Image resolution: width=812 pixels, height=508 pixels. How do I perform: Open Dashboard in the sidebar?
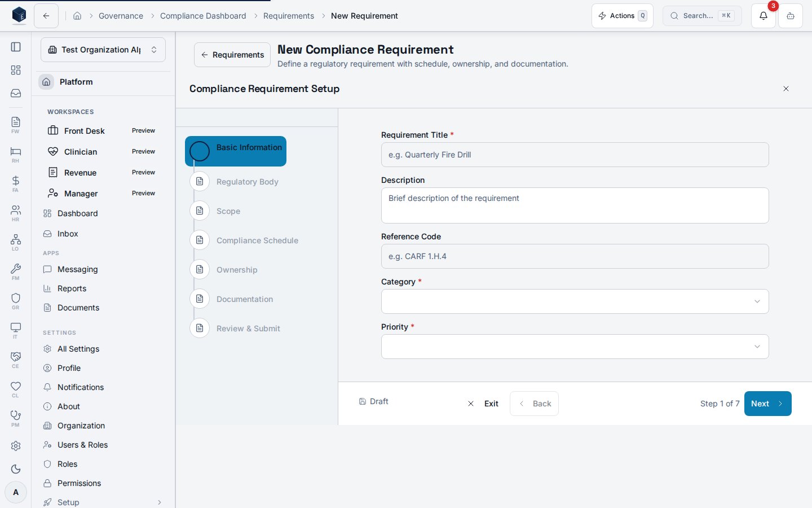(103, 213)
